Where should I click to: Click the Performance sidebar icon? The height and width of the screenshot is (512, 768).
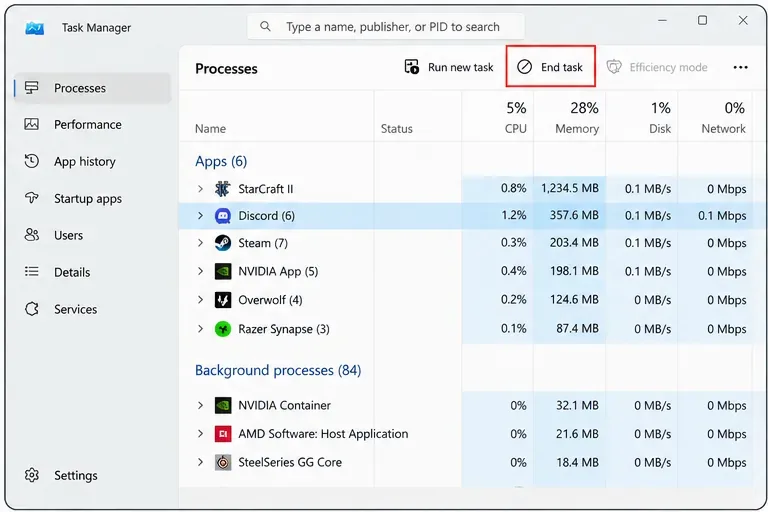click(31, 124)
